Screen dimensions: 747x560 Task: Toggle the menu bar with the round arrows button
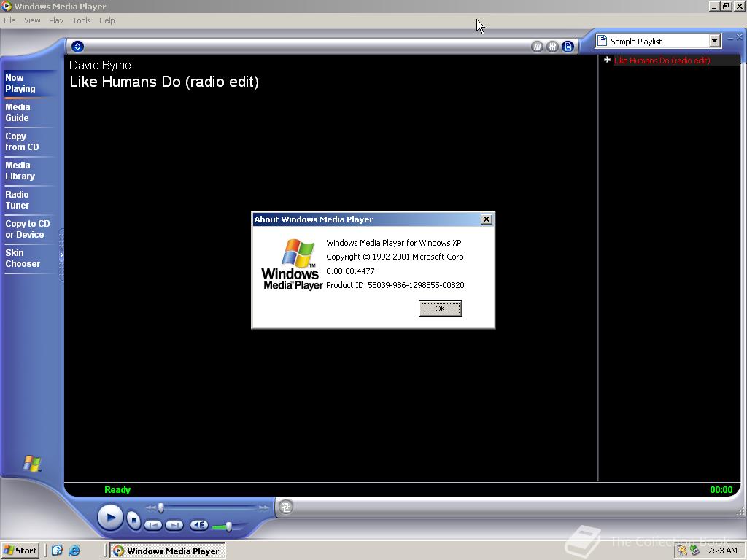(x=77, y=46)
